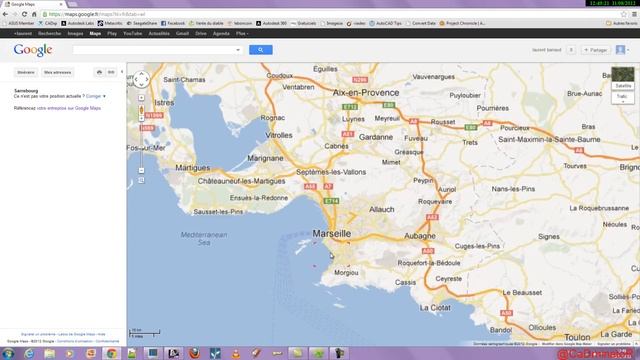Click the A50 road shield near Aubagne
The image size is (640, 360).
point(428,251)
